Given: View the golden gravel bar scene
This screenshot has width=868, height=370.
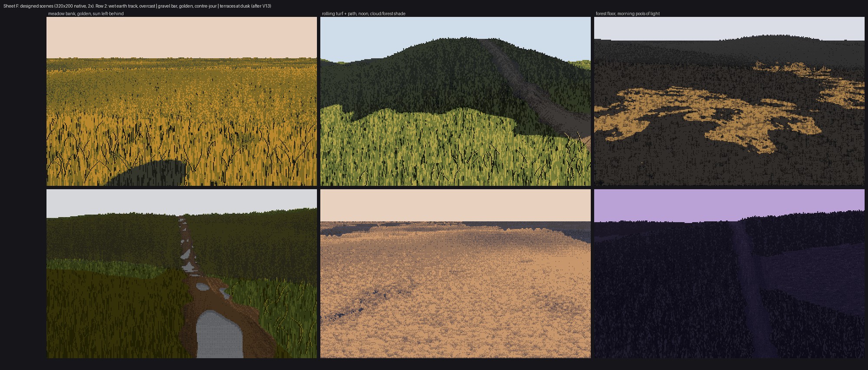Looking at the screenshot, I should (x=455, y=274).
